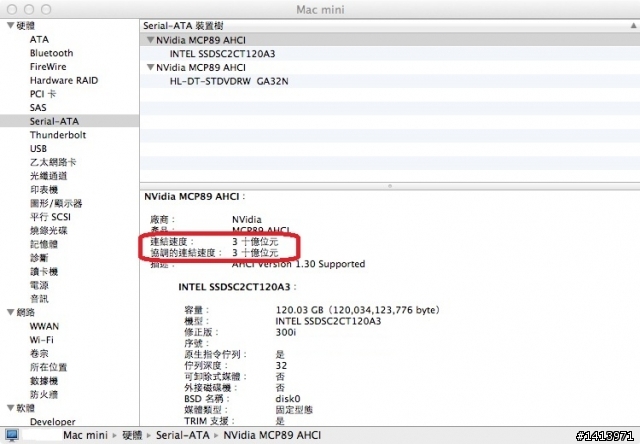Click the NVidia vendor value
640x444 pixels.
click(247, 219)
